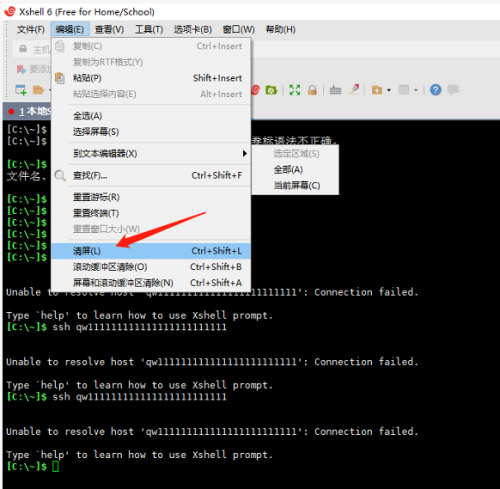Expand the dropdown arrow beside layout grid icon
Image resolution: width=500 pixels, height=489 pixels.
pyautogui.click(x=416, y=90)
